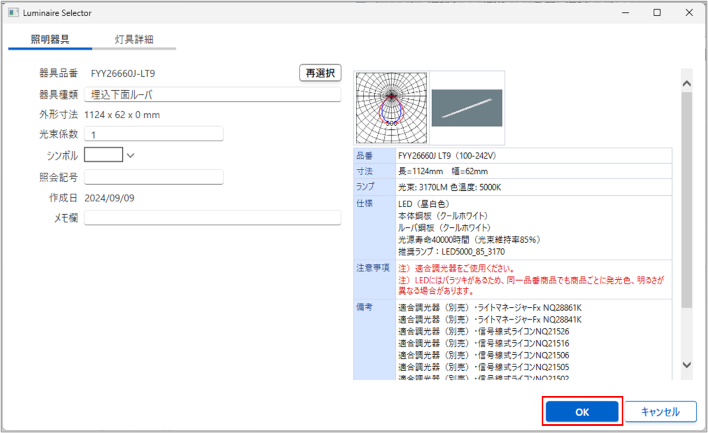
Task: Click the vertical scrollbar thumb
Action: [x=686, y=200]
